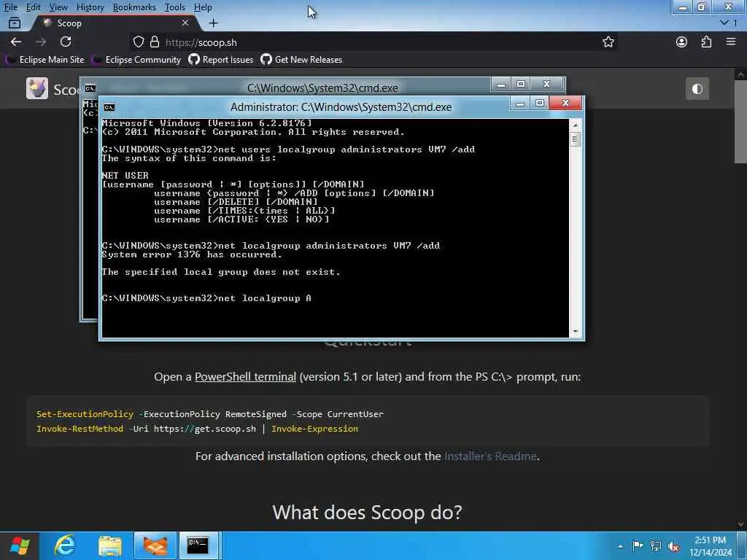Open Eclipse Main Site bookmark
Image resolution: width=747 pixels, height=560 pixels.
pyautogui.click(x=44, y=60)
